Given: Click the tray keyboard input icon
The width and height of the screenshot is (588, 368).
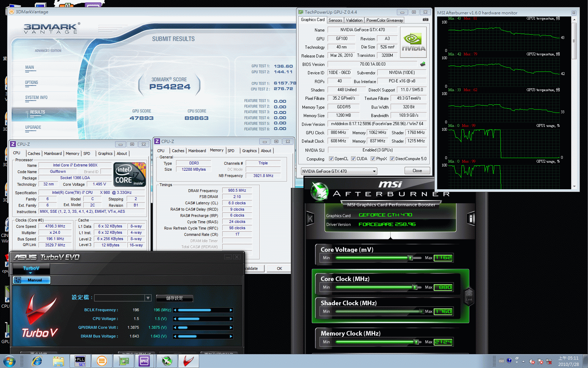Looking at the screenshot, I should [x=501, y=361].
